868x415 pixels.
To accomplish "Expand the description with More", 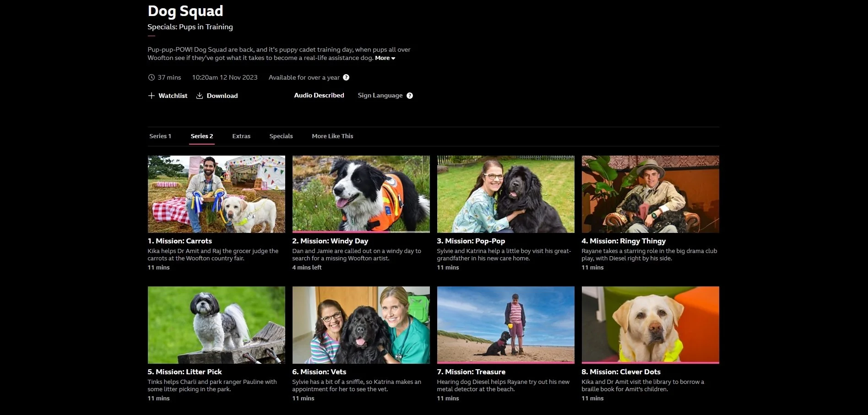I will (385, 58).
